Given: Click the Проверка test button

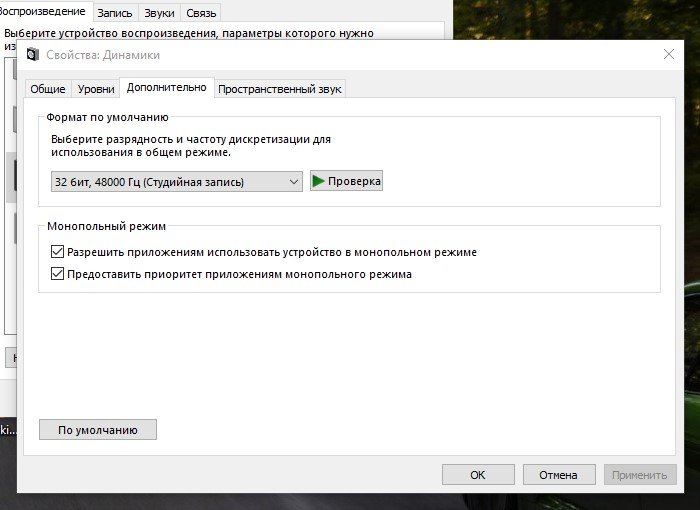Looking at the screenshot, I should pyautogui.click(x=346, y=181).
